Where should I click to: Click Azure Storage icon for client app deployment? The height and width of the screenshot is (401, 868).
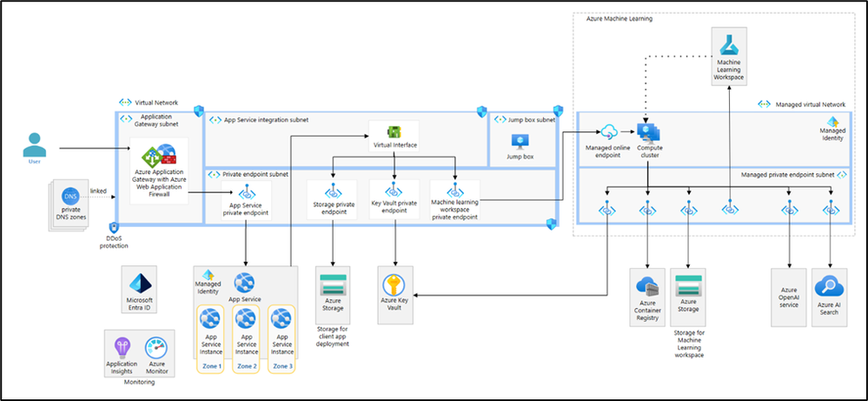(333, 284)
